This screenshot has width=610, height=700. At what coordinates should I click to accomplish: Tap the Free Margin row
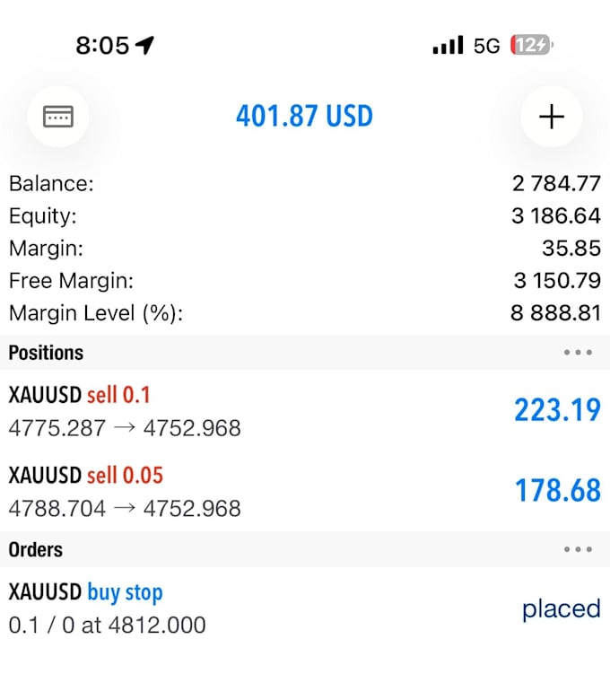pyautogui.click(x=305, y=281)
